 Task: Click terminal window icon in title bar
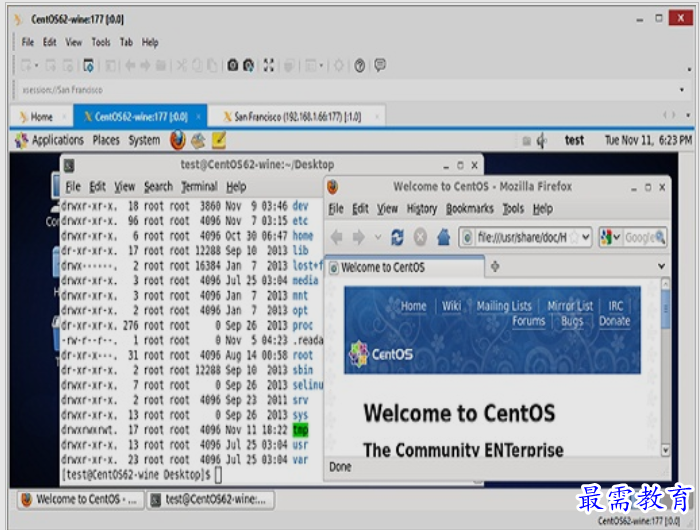point(69,165)
